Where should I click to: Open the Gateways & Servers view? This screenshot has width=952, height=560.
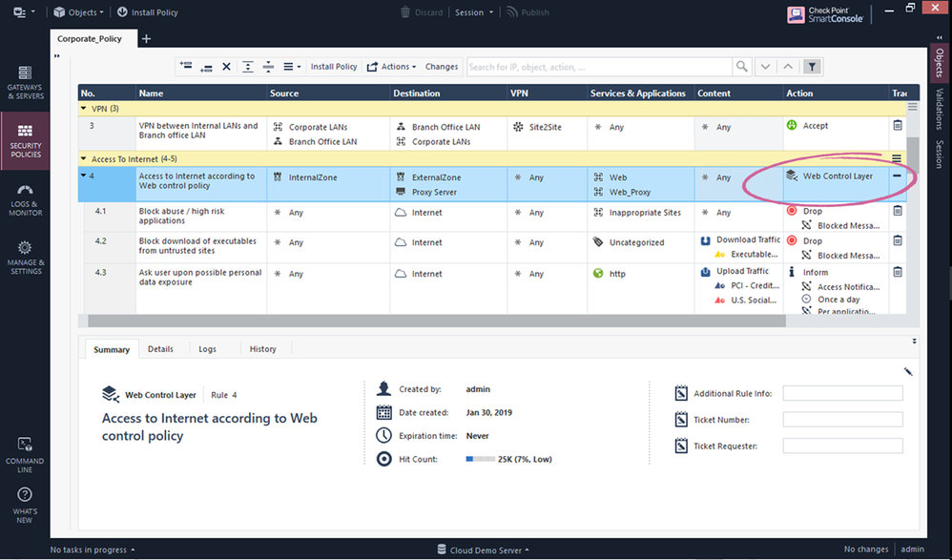pyautogui.click(x=25, y=83)
